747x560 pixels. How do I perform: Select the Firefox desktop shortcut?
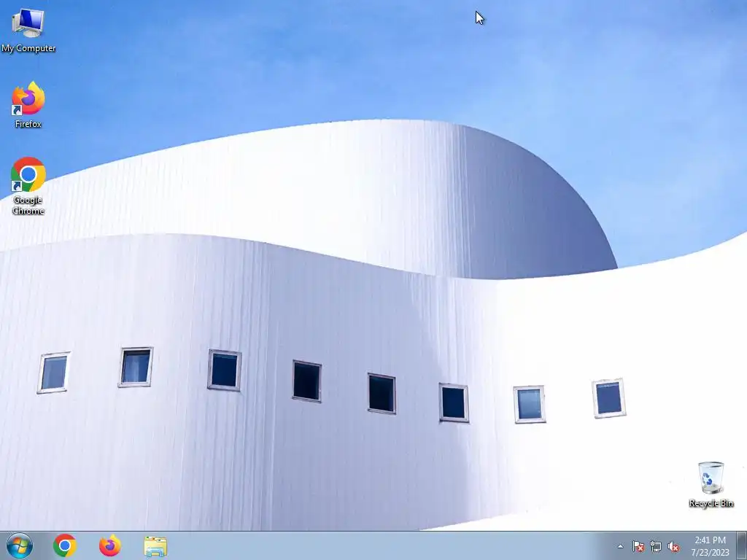pyautogui.click(x=28, y=105)
